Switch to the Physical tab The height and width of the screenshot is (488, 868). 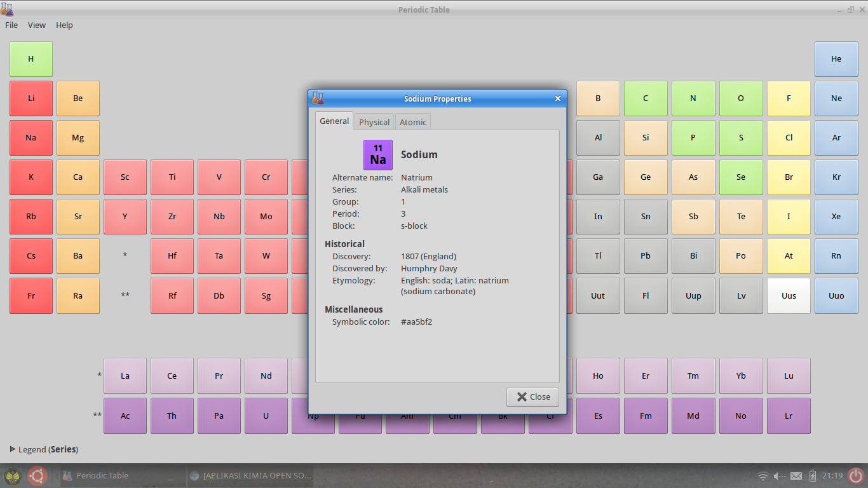tap(374, 122)
